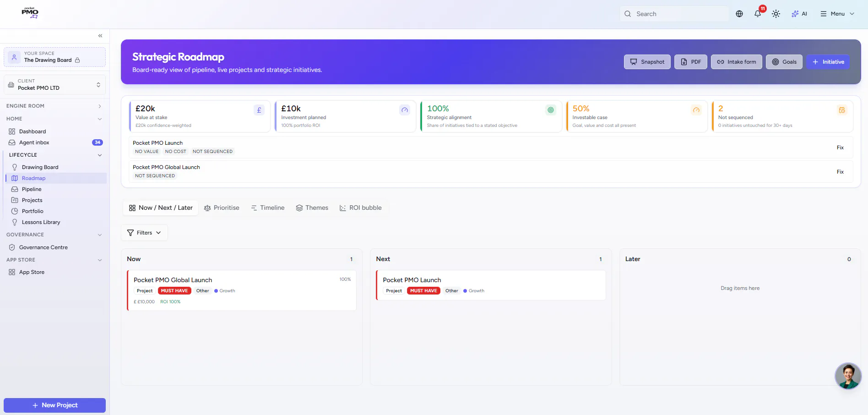This screenshot has width=868, height=415.
Task: Open the Intake form button
Action: pyautogui.click(x=736, y=62)
